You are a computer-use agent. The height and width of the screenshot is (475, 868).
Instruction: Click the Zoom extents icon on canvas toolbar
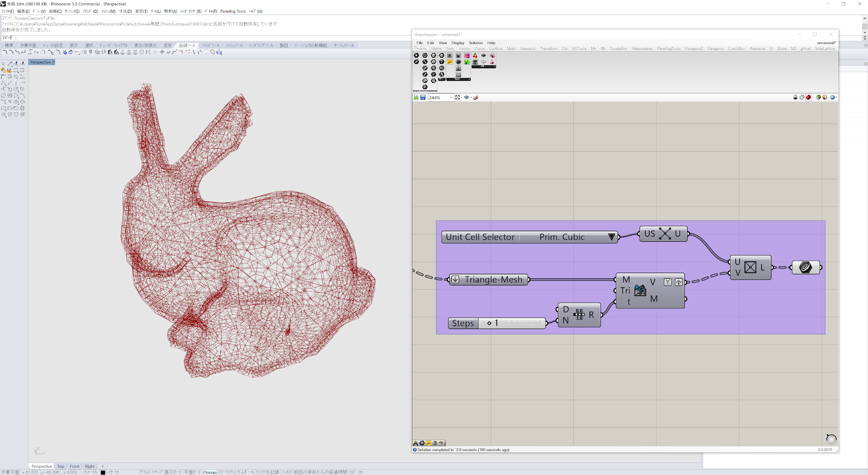(457, 98)
